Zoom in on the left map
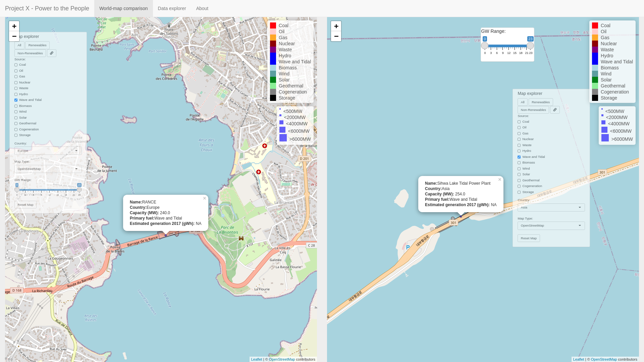Screen dimensions: 644x362 coord(14,26)
